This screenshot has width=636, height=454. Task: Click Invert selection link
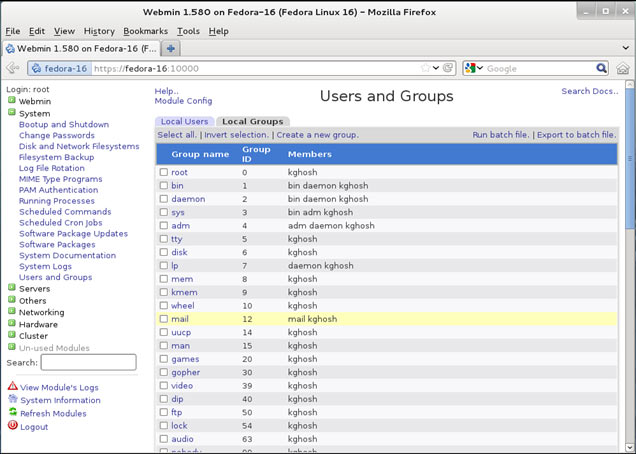pos(236,135)
